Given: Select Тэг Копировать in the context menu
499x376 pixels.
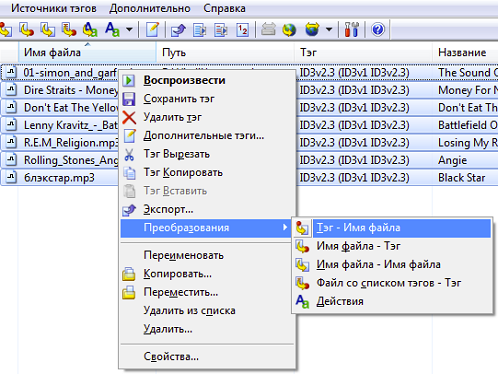Looking at the screenshot, I should (207, 172).
